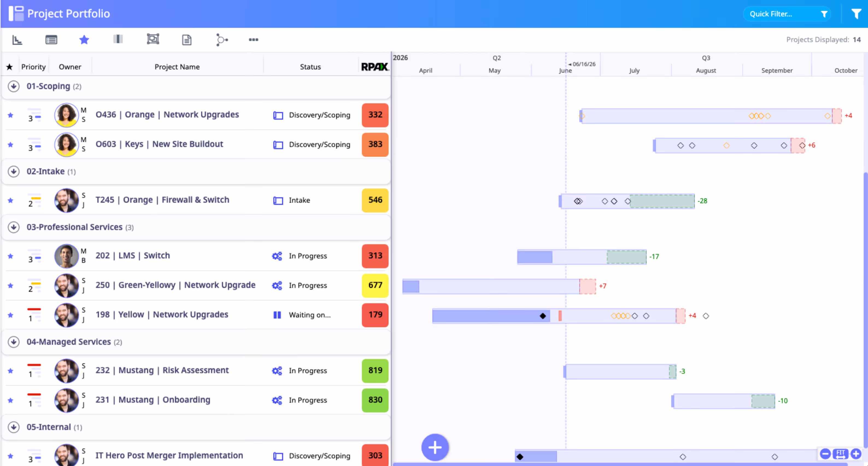Open project 250 | Green-Yellowy | Network Upgrade

(x=175, y=285)
